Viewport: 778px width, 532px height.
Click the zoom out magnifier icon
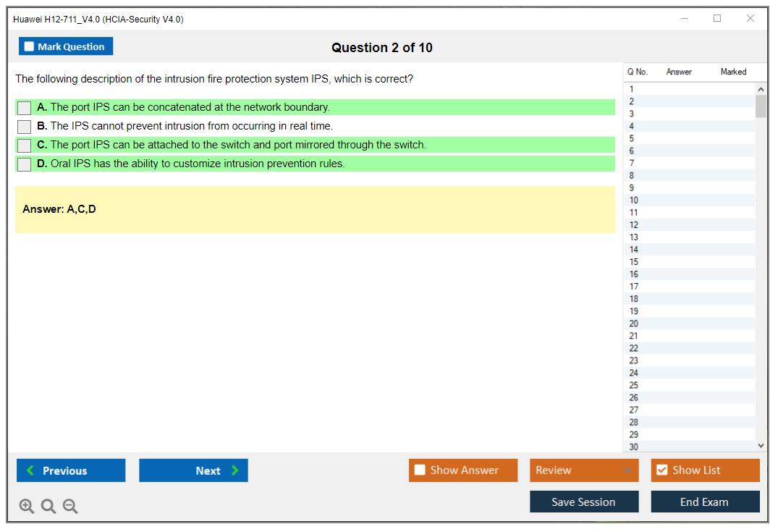70,507
